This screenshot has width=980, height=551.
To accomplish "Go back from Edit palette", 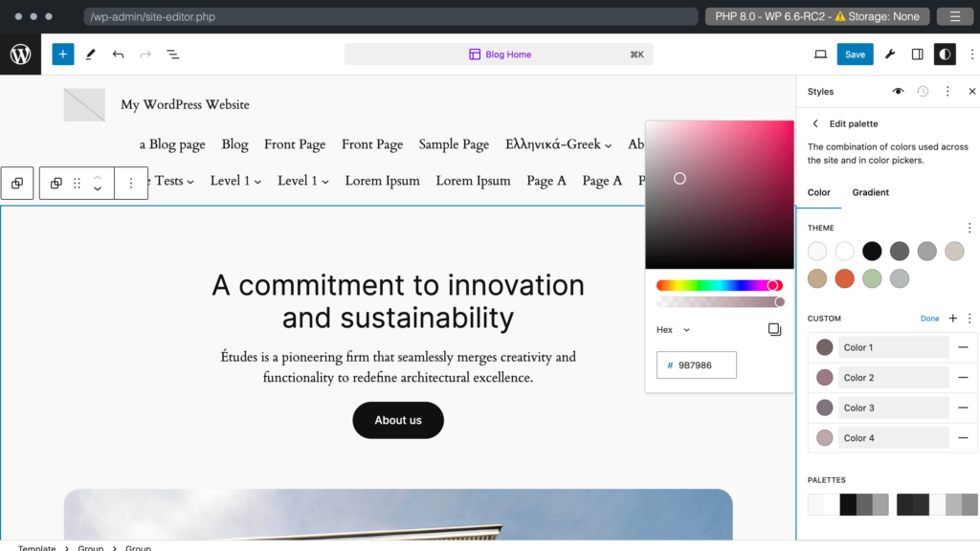I will pos(815,123).
